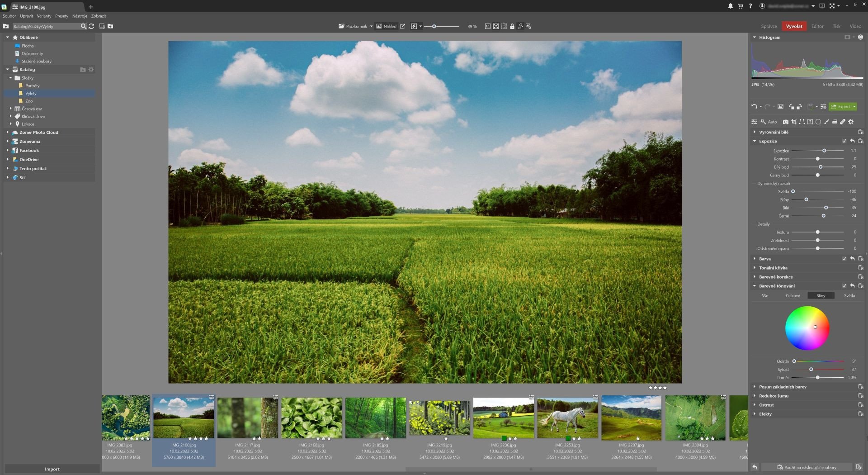
Task: Open the Export dropdown arrow
Action: (854, 107)
